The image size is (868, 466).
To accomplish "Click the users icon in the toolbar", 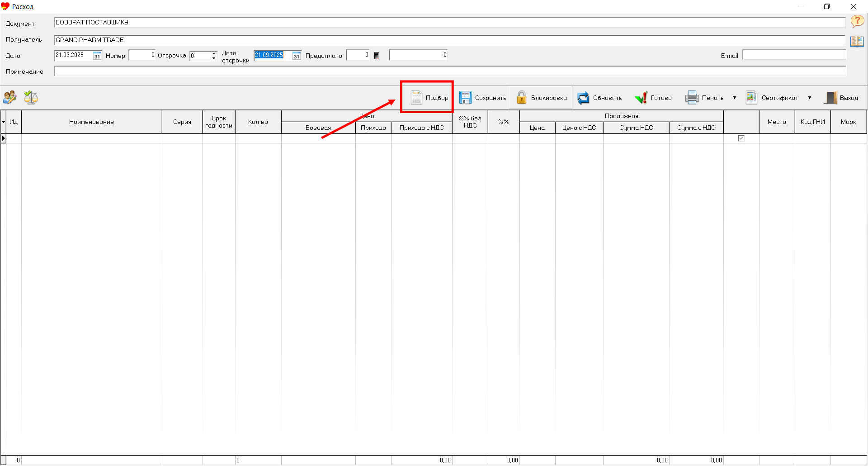I will coord(10,97).
